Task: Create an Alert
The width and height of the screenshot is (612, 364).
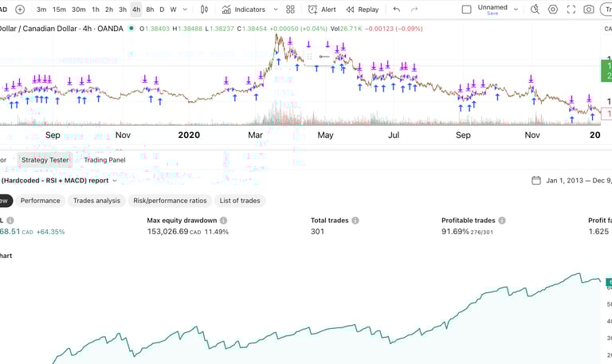Action: tap(322, 10)
